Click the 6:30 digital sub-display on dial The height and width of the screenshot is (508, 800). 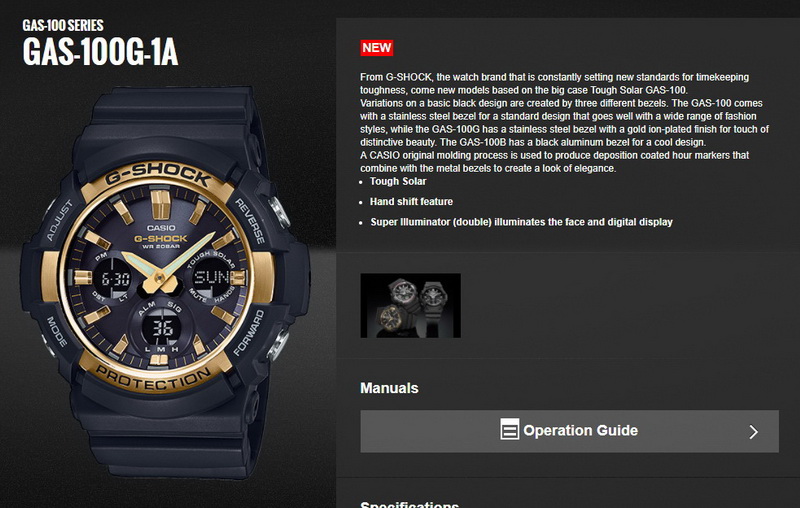tap(115, 279)
